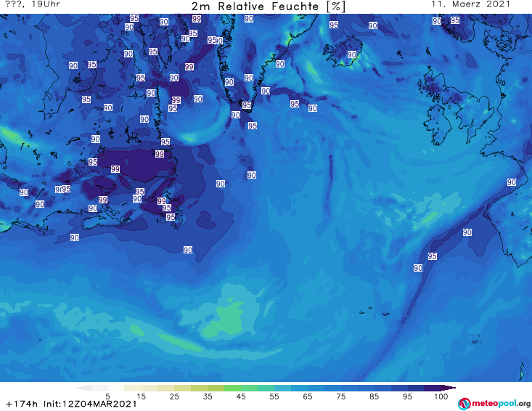Click the legend value "75"
The height and width of the screenshot is (411, 532).
(340, 396)
